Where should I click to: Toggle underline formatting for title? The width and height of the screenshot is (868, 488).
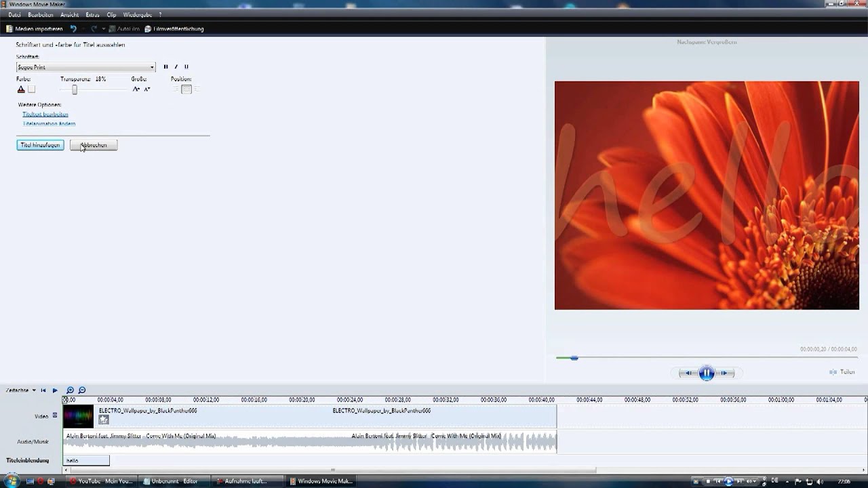(x=186, y=67)
